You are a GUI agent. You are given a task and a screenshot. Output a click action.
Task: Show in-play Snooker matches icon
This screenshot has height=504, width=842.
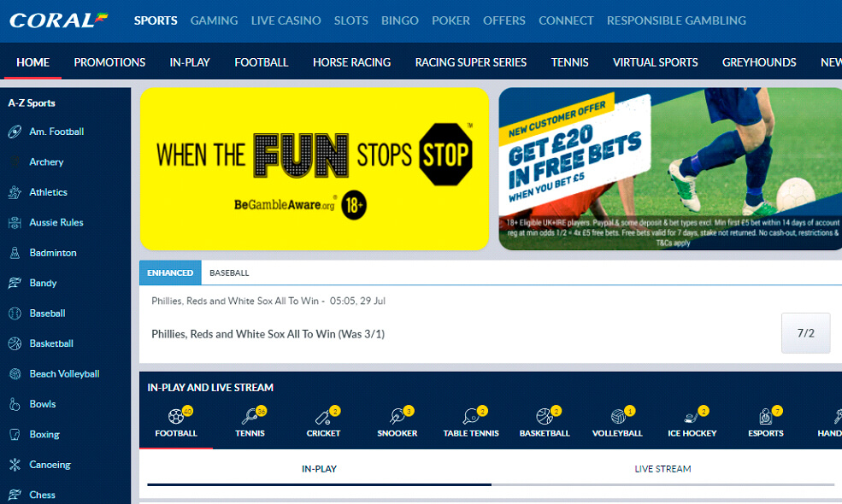pos(397,416)
